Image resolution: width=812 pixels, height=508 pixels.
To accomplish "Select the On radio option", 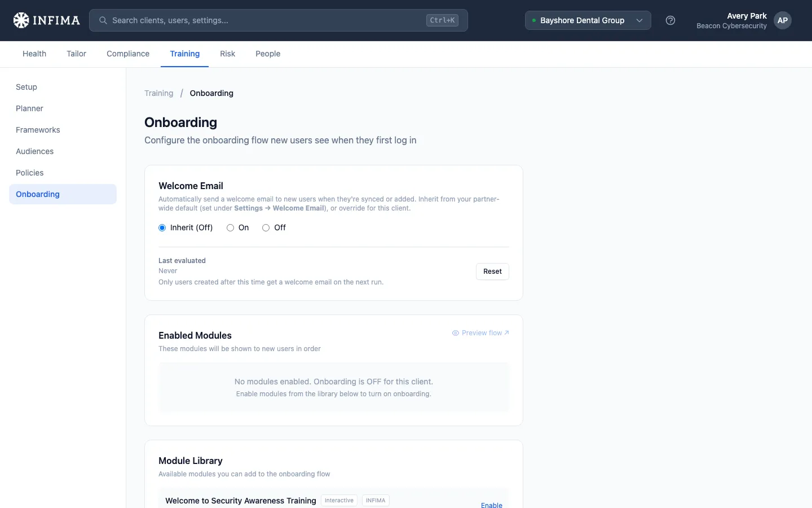I will tap(230, 228).
